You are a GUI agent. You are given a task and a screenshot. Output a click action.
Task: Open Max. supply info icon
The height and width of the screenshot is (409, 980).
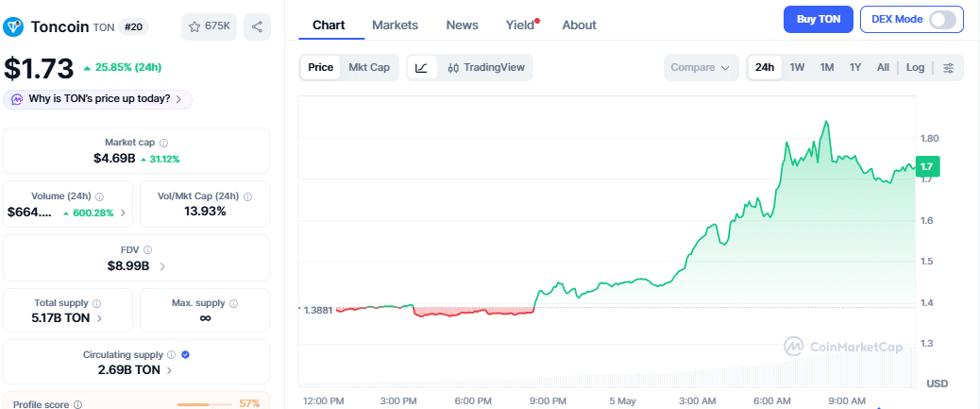234,303
